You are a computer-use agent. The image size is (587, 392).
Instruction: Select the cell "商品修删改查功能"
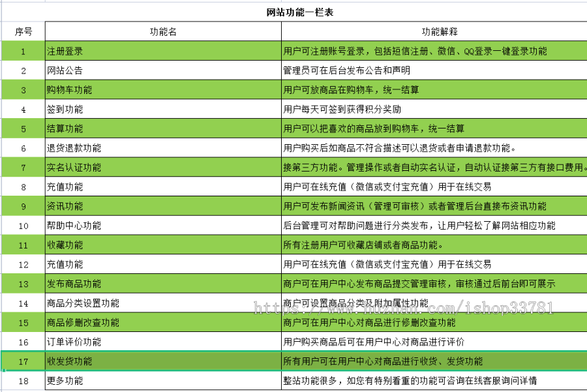(163, 323)
